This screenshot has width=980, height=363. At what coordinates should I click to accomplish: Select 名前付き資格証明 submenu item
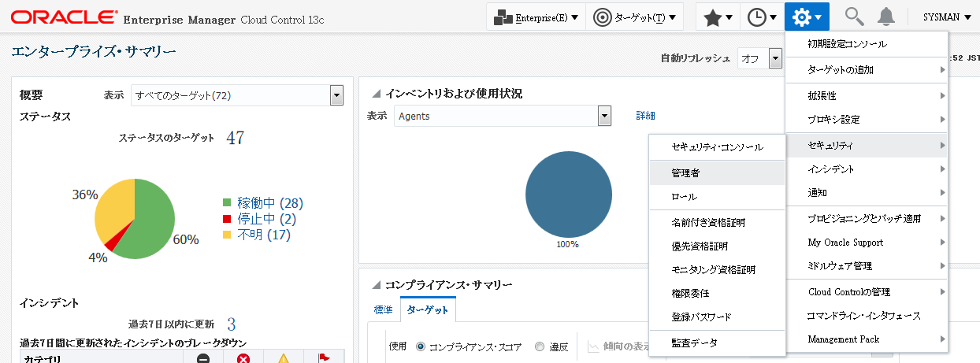[717, 223]
